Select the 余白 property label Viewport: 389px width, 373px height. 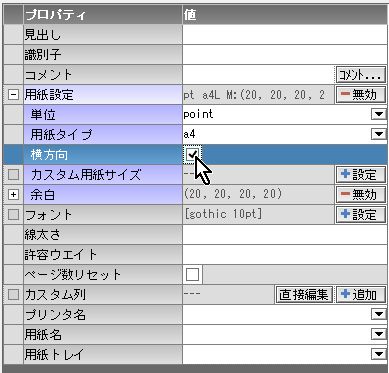point(103,195)
